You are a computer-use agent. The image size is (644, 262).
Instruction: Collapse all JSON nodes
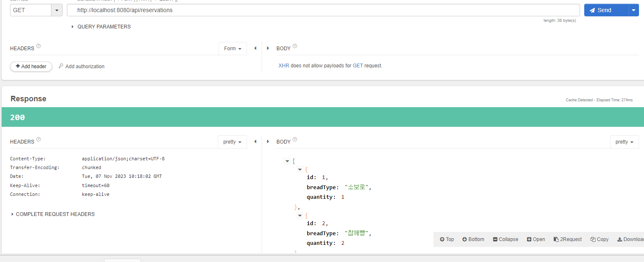coord(505,239)
